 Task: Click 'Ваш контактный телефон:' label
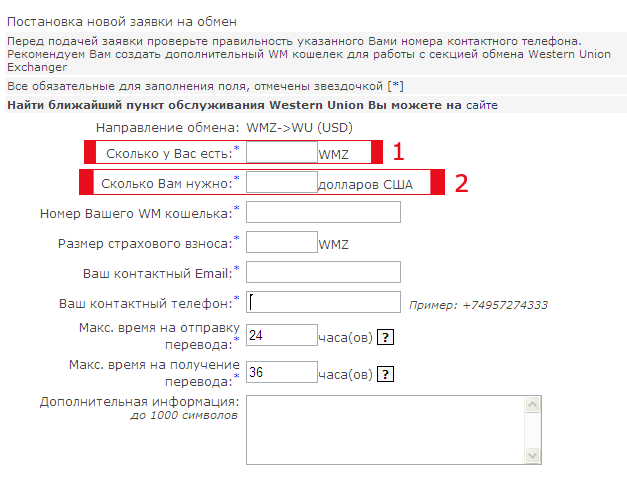(146, 304)
